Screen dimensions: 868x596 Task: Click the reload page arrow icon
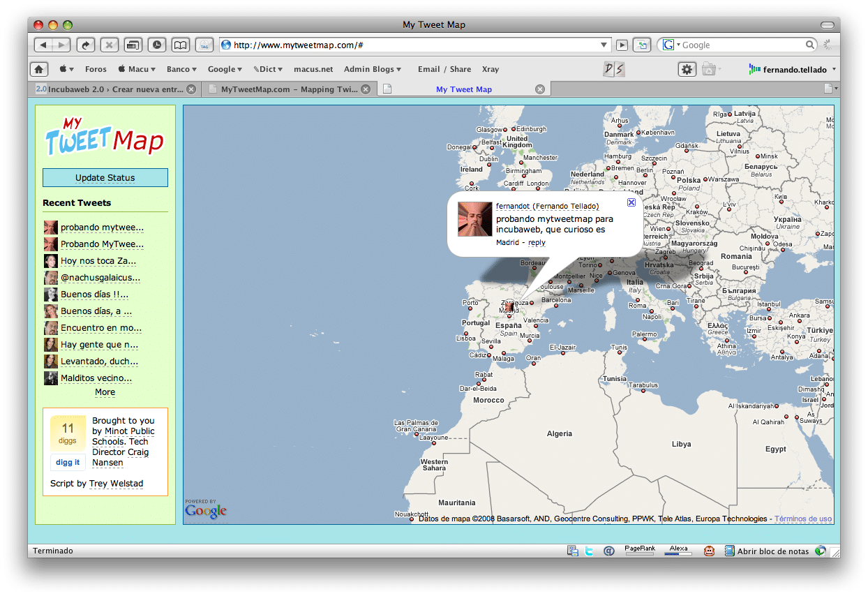86,45
